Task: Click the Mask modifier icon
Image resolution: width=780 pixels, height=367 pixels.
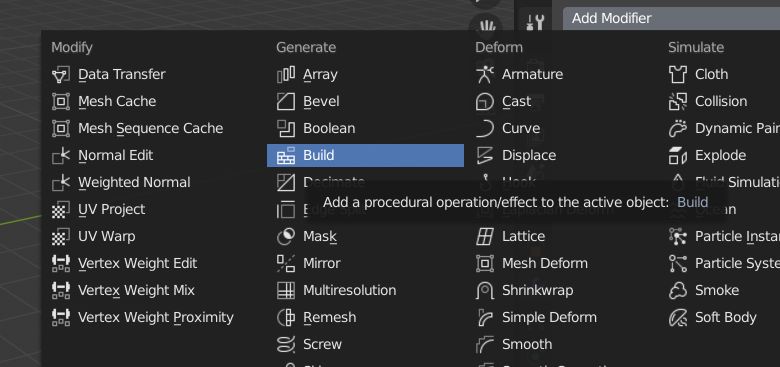Action: (286, 237)
